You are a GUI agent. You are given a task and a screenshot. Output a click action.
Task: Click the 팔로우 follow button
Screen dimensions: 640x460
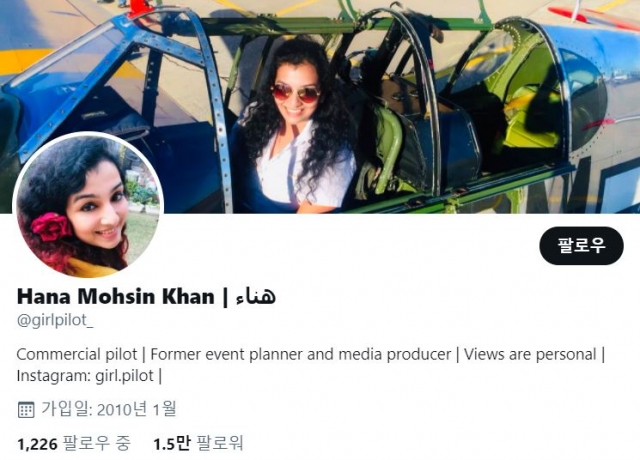pos(581,246)
